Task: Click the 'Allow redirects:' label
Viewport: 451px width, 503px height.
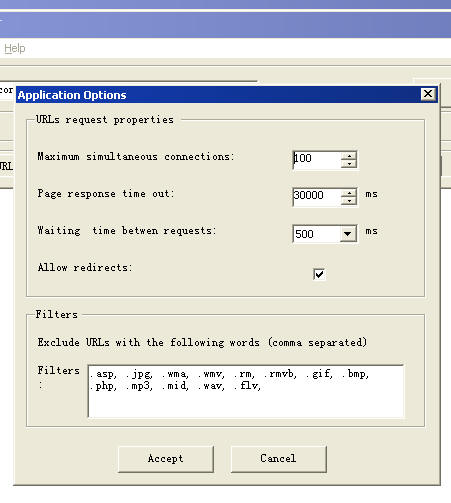Action: tap(85, 267)
